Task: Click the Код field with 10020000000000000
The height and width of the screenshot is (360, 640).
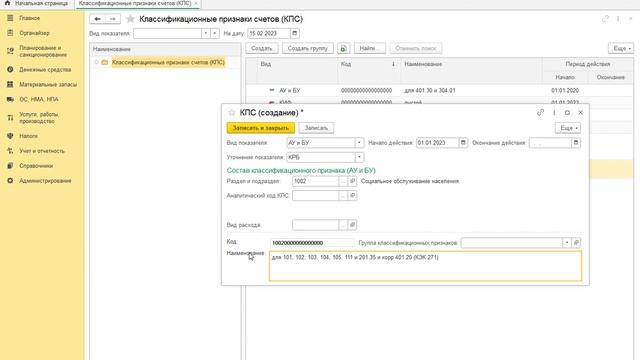Action: click(x=312, y=243)
